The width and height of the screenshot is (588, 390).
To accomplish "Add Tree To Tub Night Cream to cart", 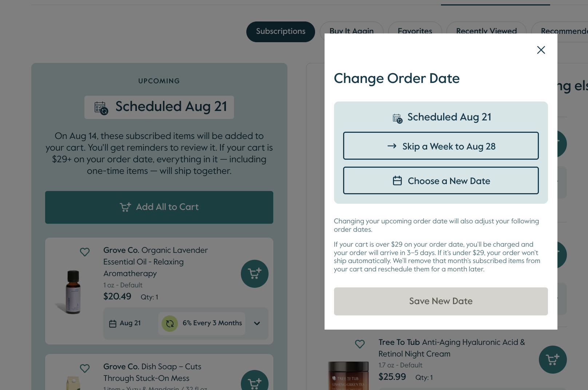I will (553, 359).
